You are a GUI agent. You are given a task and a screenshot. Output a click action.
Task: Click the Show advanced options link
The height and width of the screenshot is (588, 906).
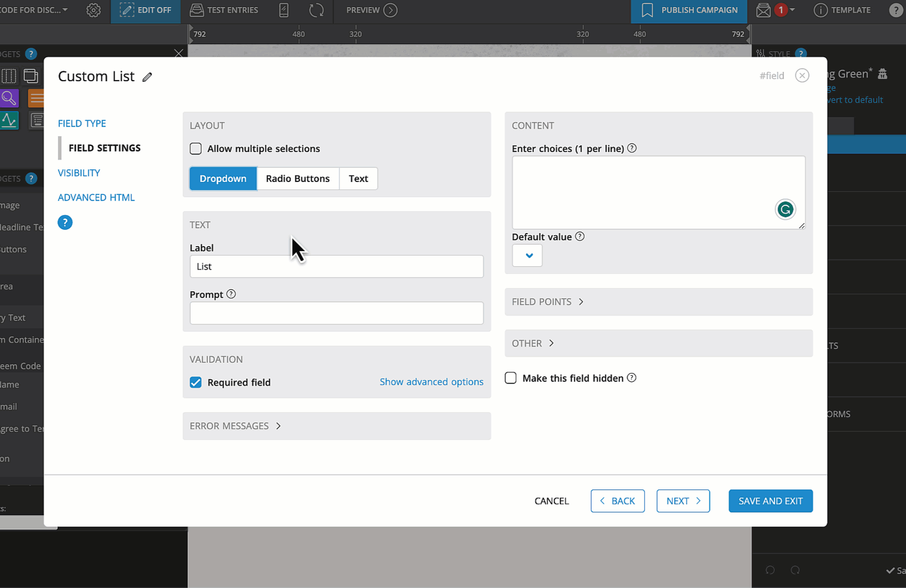tap(431, 382)
